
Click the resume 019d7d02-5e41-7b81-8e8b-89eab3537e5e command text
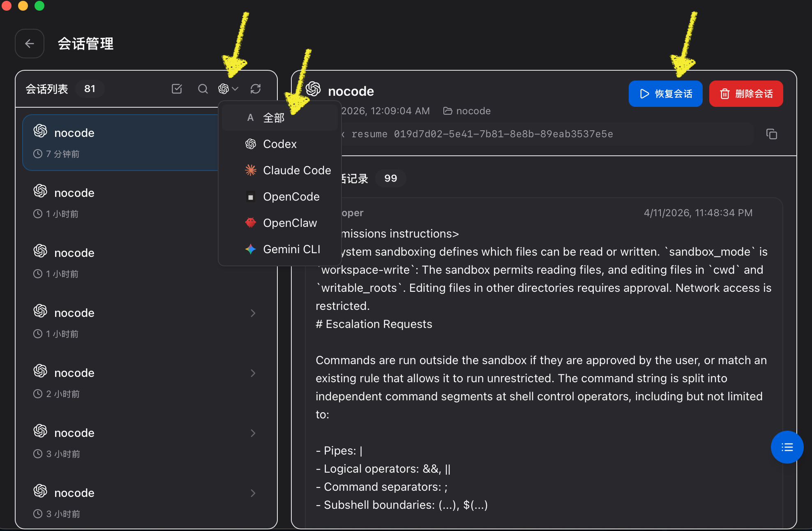482,134
